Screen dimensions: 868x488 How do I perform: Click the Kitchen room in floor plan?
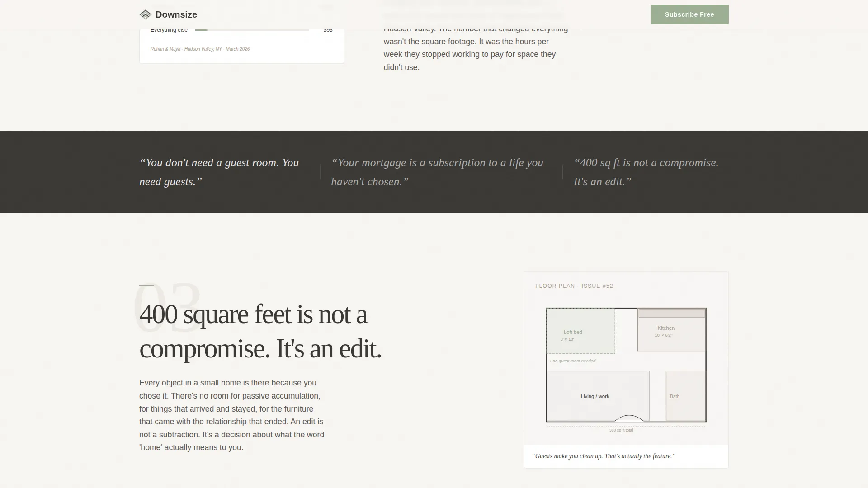[671, 330]
